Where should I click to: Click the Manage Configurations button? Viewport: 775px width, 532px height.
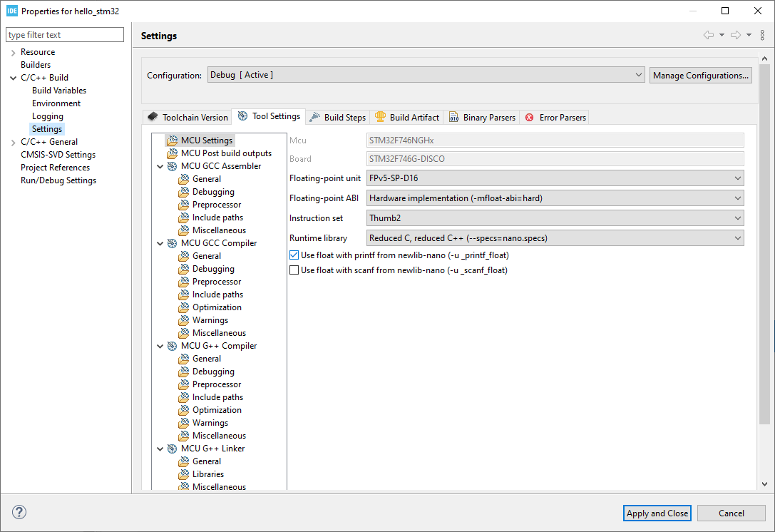(700, 76)
